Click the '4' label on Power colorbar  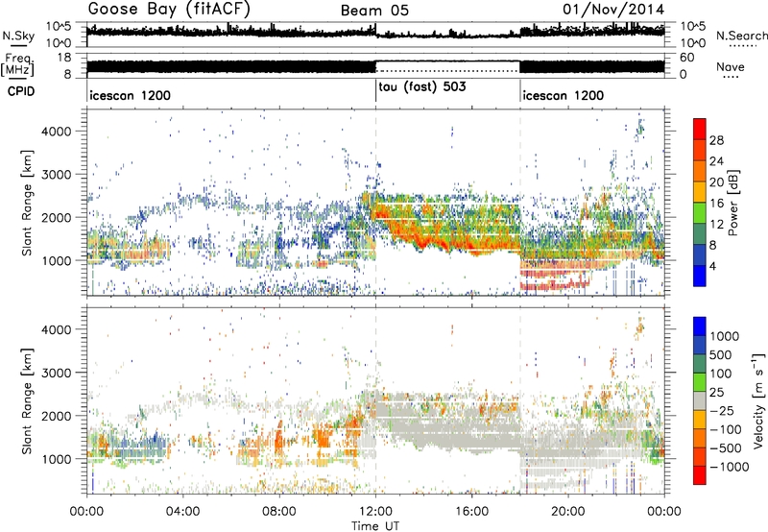click(x=713, y=267)
